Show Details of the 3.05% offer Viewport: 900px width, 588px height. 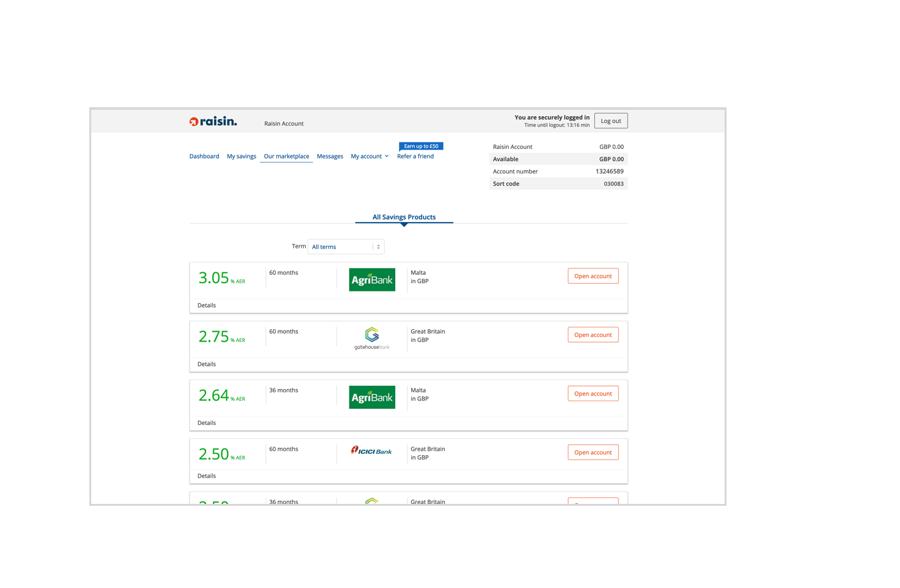[x=207, y=306]
